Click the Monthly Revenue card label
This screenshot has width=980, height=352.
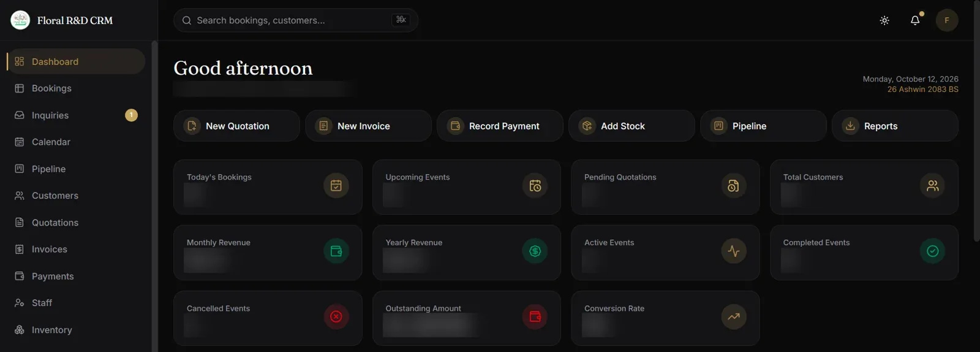(x=219, y=243)
